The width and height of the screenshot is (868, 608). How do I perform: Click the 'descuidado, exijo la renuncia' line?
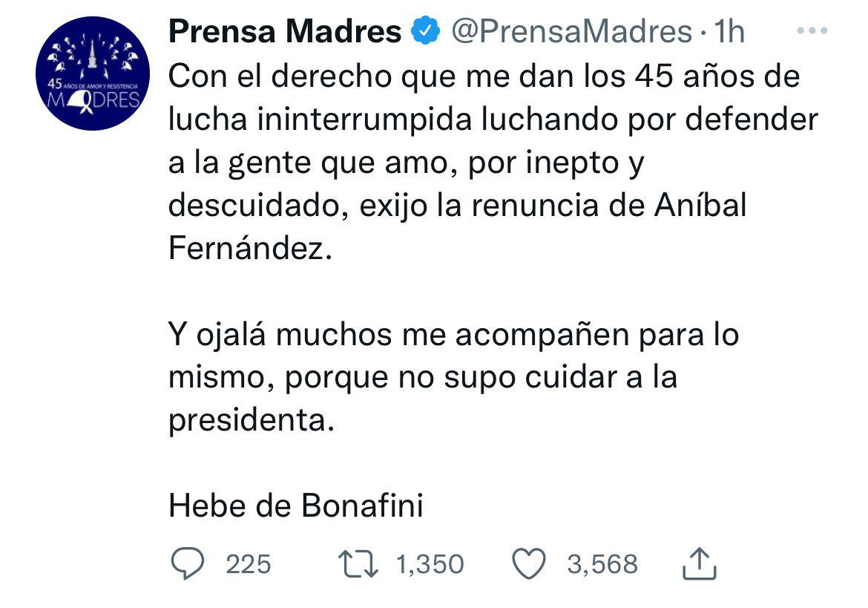[457, 206]
